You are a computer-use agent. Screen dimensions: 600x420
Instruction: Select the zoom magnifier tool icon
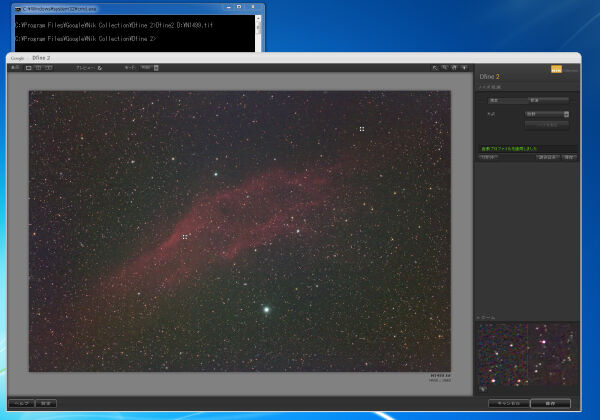pos(445,68)
